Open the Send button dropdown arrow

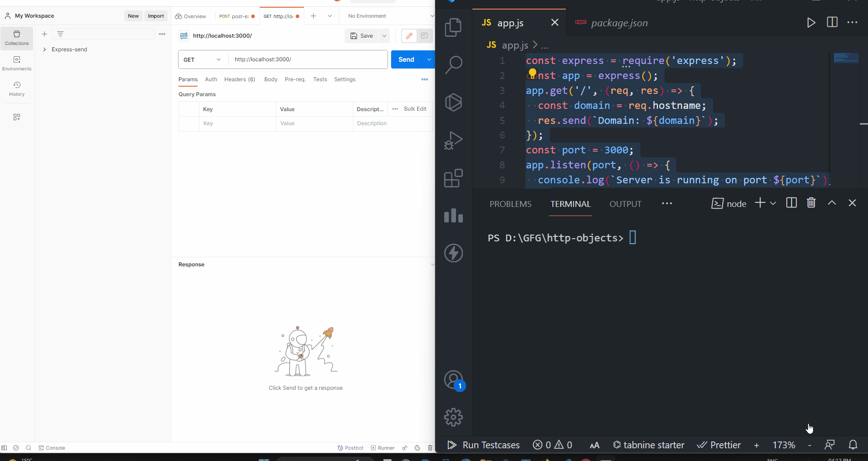point(429,59)
